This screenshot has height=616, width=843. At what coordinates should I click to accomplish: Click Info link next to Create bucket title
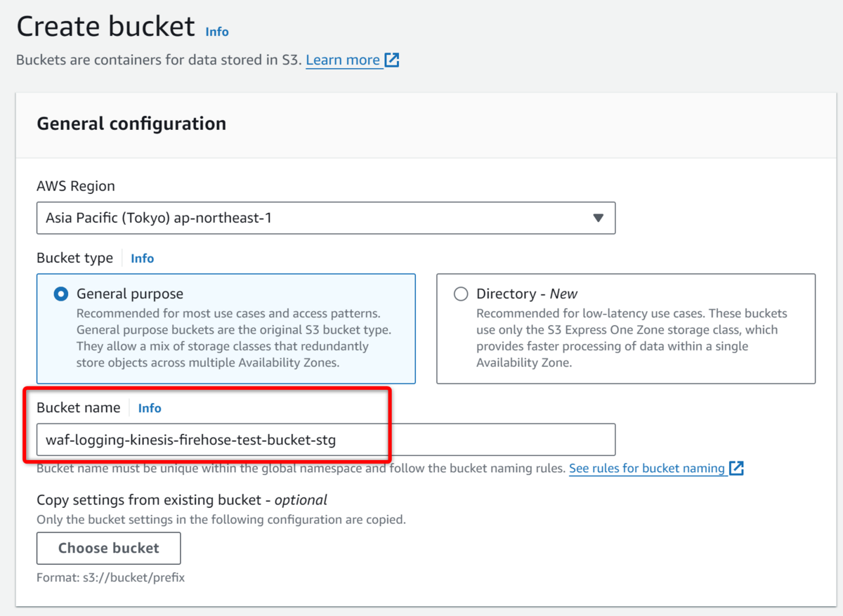[x=217, y=32]
